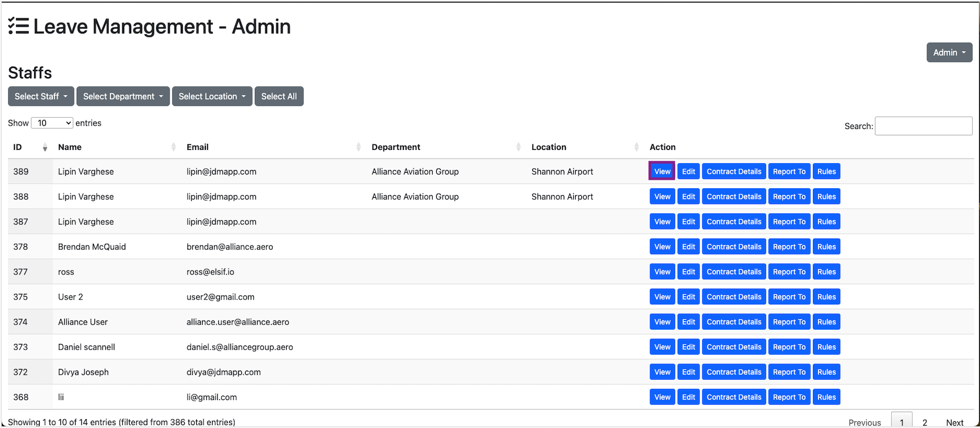Open the Select Department dropdown
Viewport: 980px width, 428px height.
point(123,97)
